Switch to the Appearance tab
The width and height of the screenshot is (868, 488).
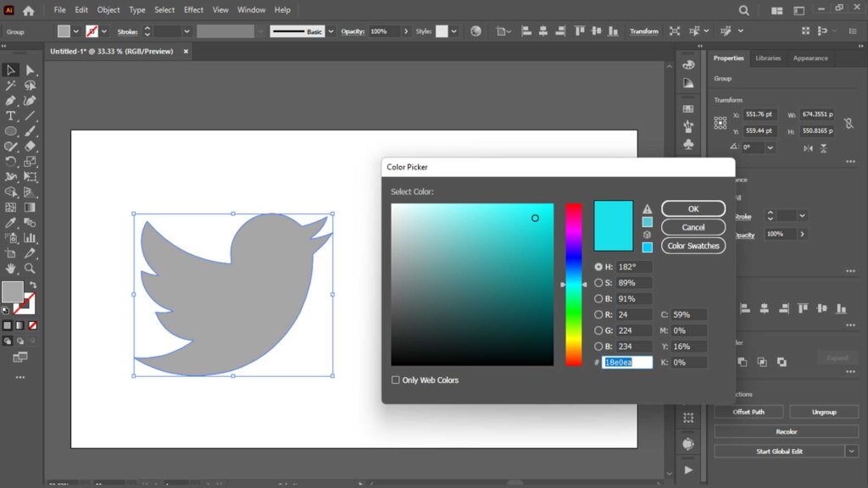click(x=810, y=58)
